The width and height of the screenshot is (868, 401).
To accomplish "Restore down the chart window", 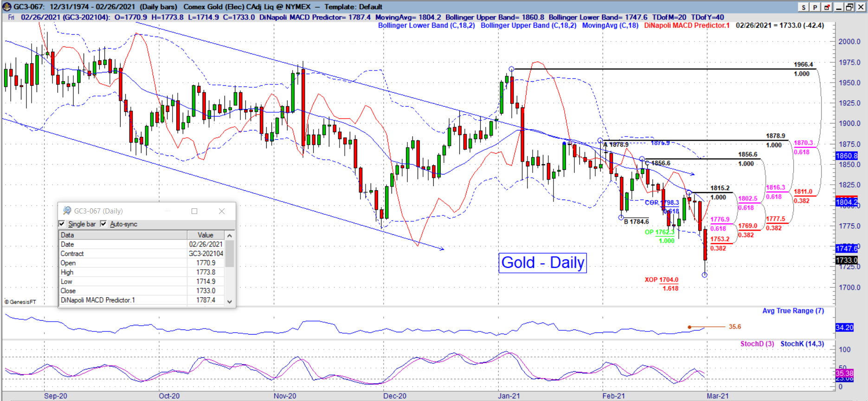I will coord(849,7).
